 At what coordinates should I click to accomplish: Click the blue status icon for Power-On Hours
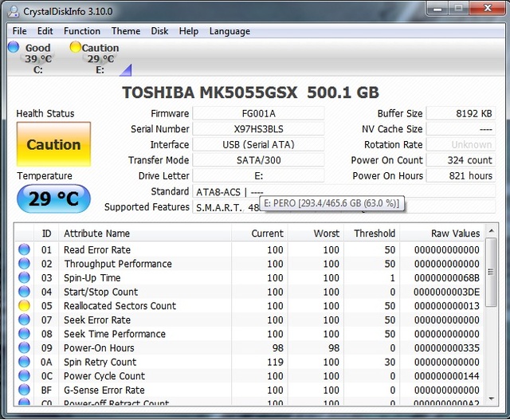(x=24, y=347)
